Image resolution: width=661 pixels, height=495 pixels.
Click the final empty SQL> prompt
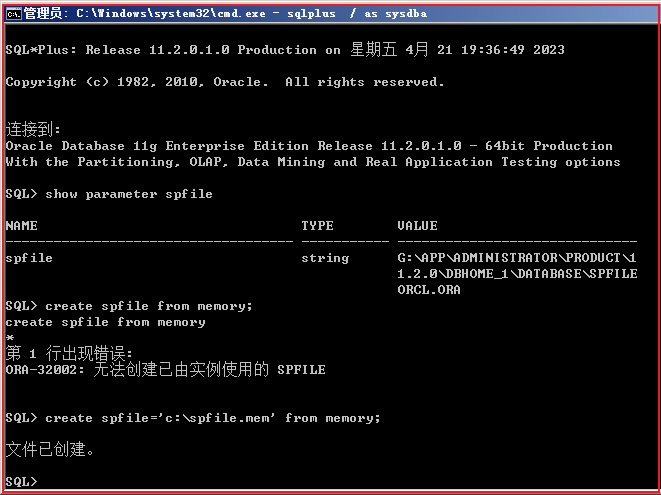21,482
